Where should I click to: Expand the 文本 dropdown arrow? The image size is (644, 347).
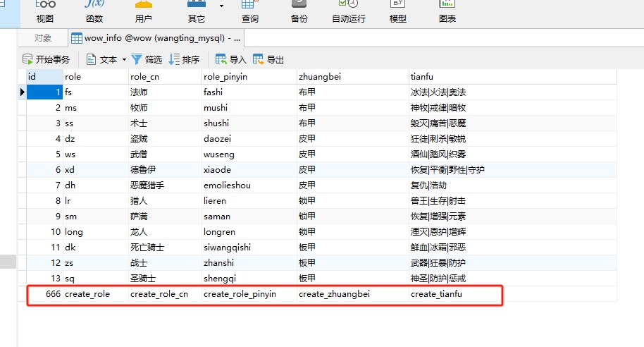[124, 60]
